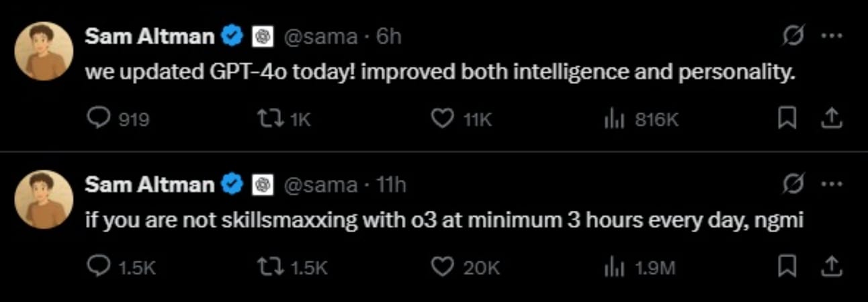Image resolution: width=868 pixels, height=302 pixels.
Task: Open Sam Altman's avatar on first tweet
Action: click(44, 51)
